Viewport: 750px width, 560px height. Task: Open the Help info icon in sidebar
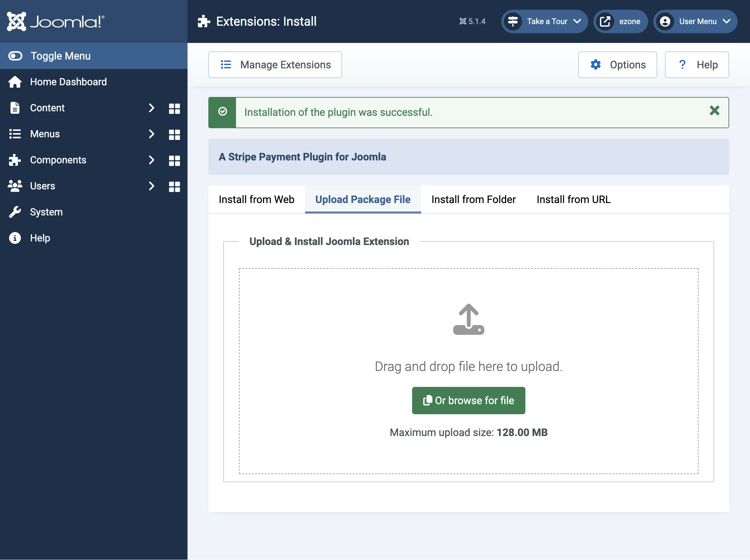(x=15, y=238)
